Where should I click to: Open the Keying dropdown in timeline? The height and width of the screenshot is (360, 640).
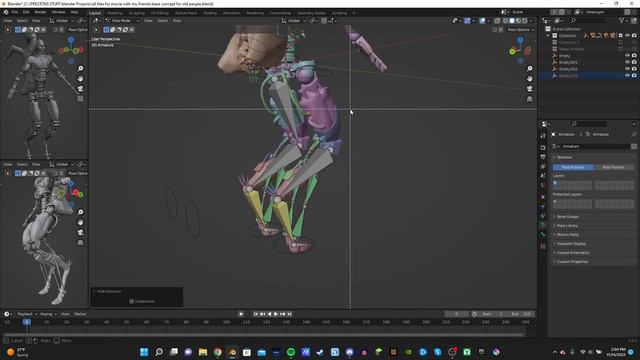tap(48, 314)
